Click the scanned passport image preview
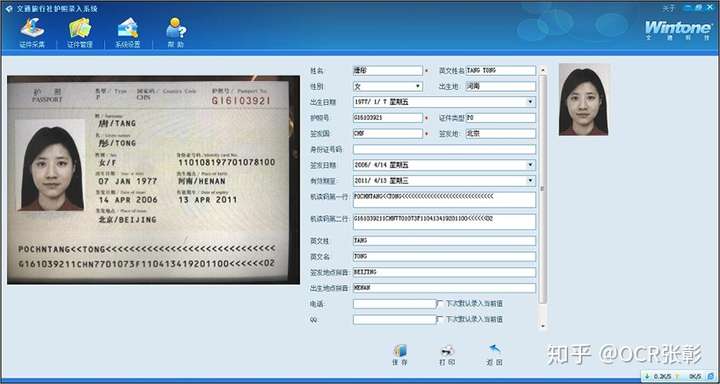720x384 pixels. 153,180
